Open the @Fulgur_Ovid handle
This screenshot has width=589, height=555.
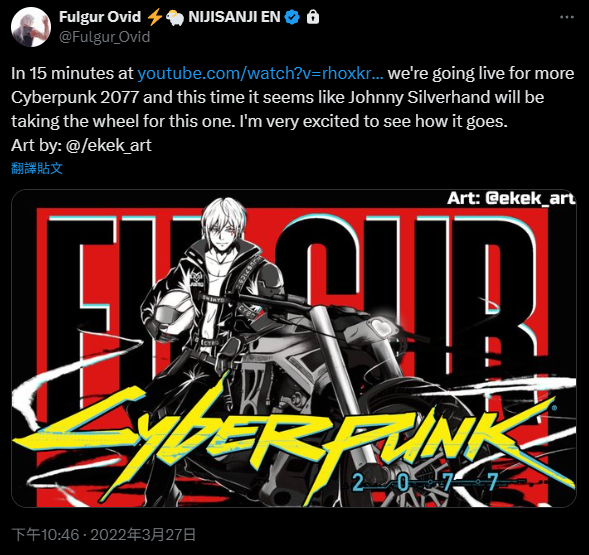click(105, 37)
